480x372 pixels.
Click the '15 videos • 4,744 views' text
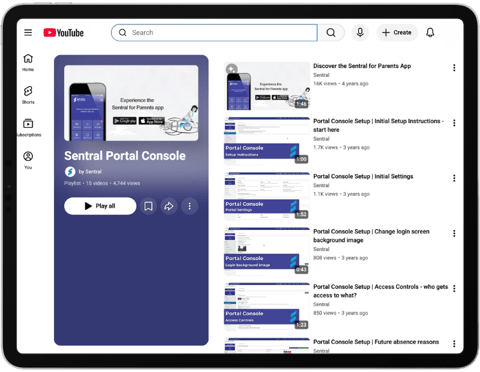pos(113,183)
